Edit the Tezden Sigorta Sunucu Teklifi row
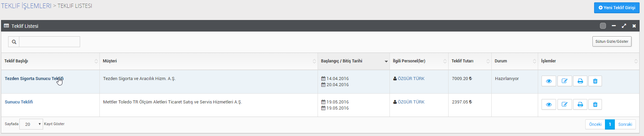The image size is (644, 136). pos(564,81)
